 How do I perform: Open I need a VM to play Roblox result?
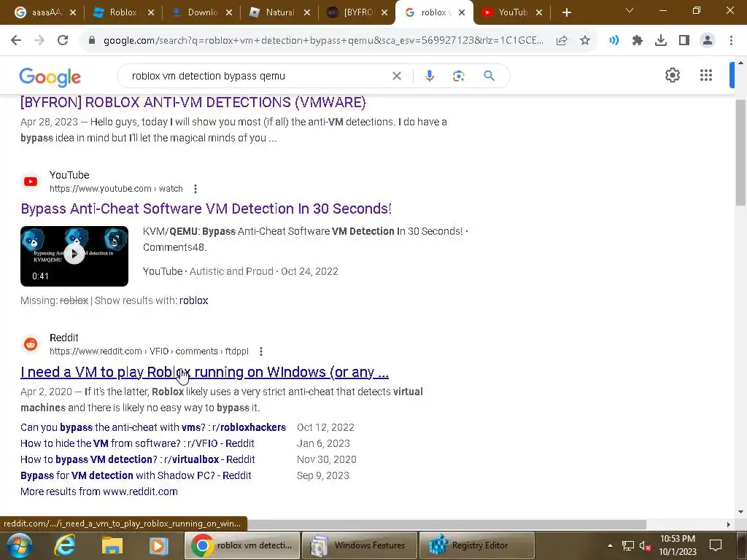coord(204,372)
